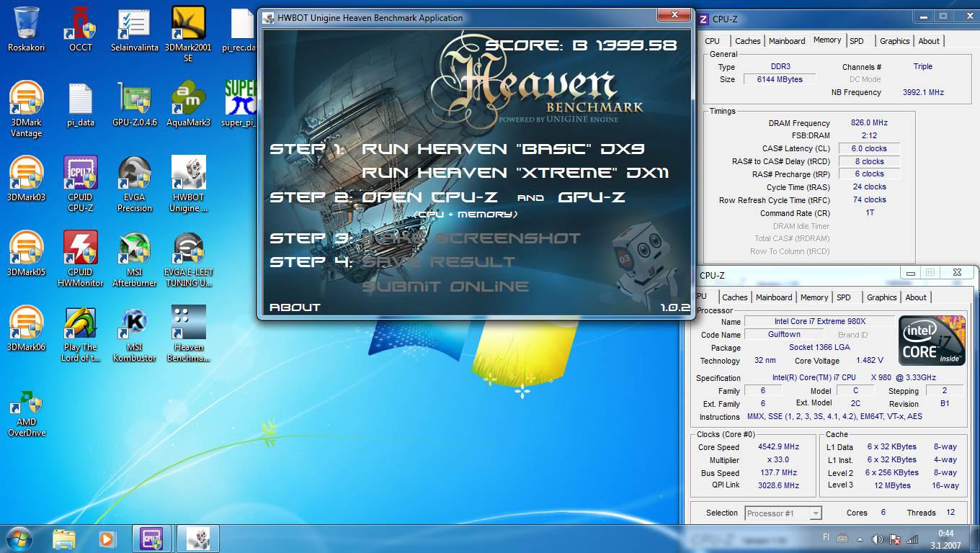The image size is (980, 553).
Task: Open Graphics tab in lower CPU-Z window
Action: (x=881, y=297)
